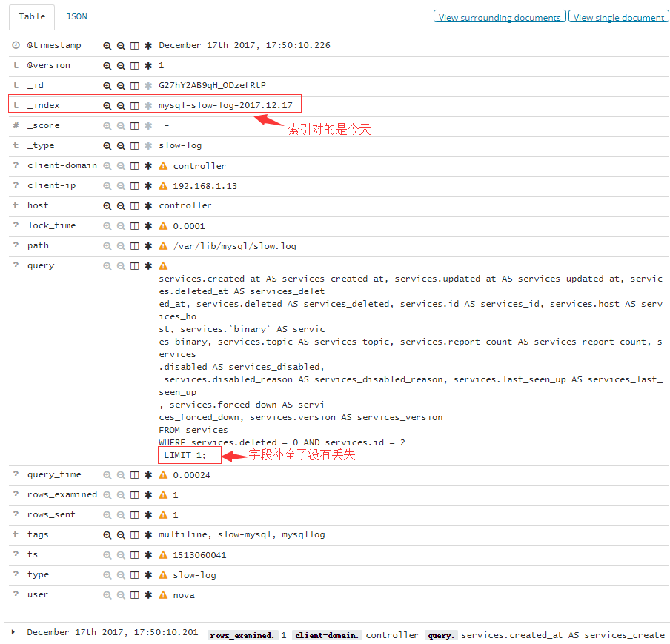Expand the document row dated 17:50:10.201

click(x=13, y=632)
